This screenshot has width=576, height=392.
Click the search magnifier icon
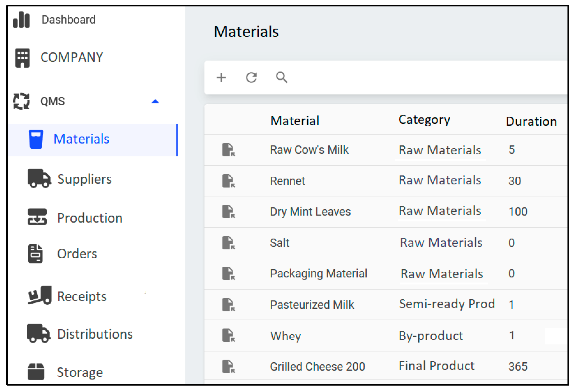point(281,77)
